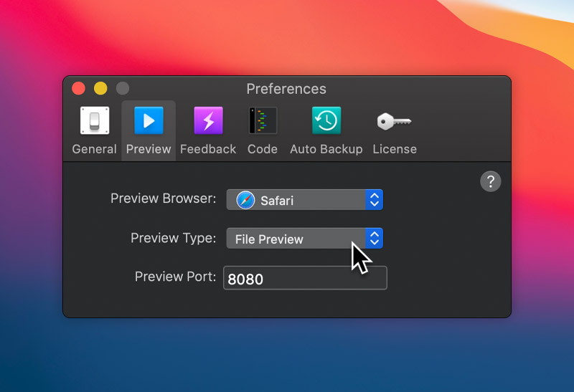Image resolution: width=574 pixels, height=392 pixels.
Task: Open the Preview Type File Preview dropdown
Action: 304,239
